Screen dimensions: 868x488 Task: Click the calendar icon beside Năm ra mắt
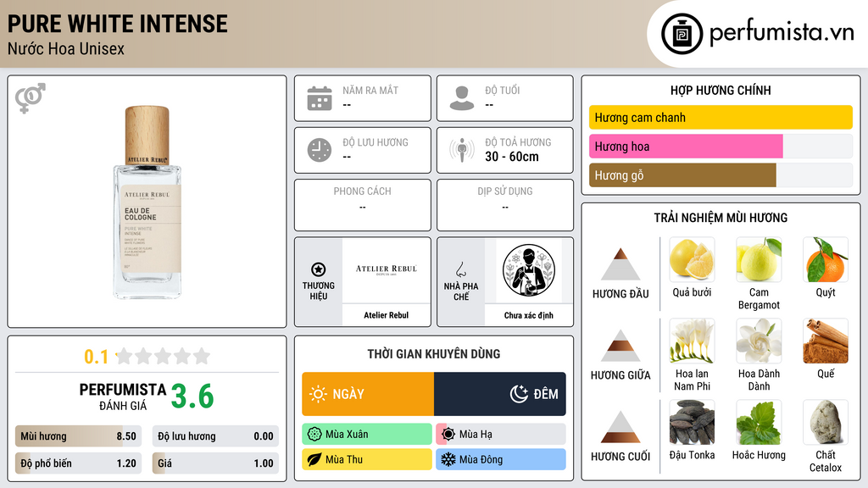pyautogui.click(x=320, y=98)
